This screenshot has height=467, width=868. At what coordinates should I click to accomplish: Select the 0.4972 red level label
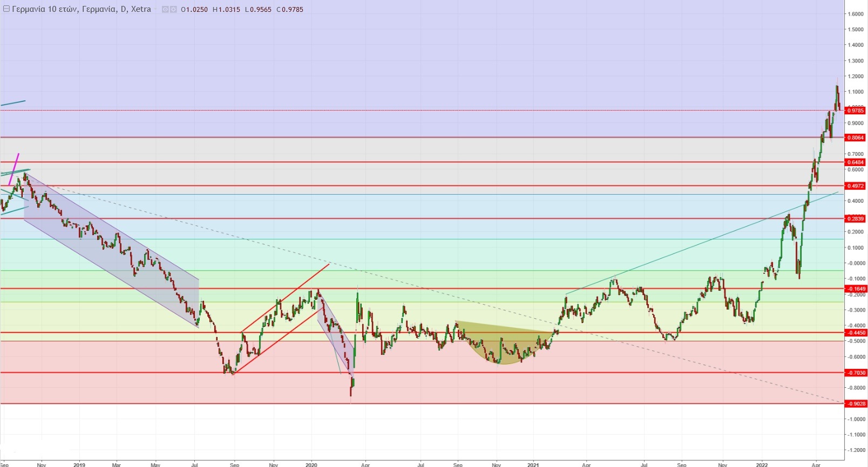click(x=856, y=186)
